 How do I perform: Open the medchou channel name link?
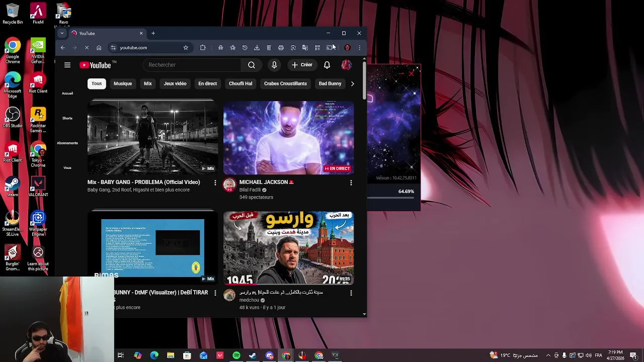point(249,300)
